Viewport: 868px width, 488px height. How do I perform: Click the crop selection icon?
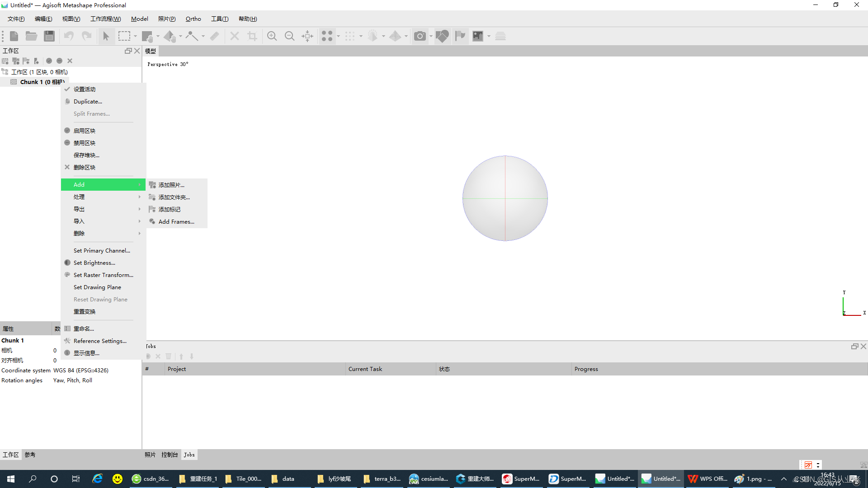[x=252, y=36]
